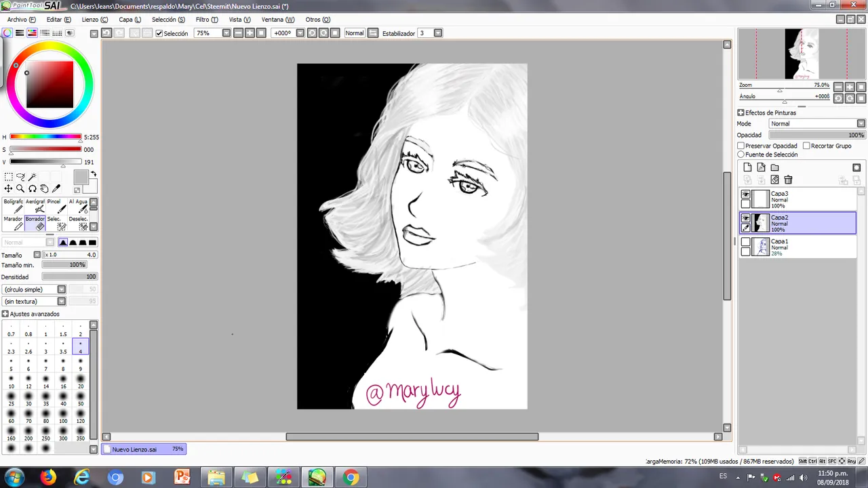This screenshot has height=488, width=868.
Task: Click undo arrow in top toolbar
Action: [107, 33]
